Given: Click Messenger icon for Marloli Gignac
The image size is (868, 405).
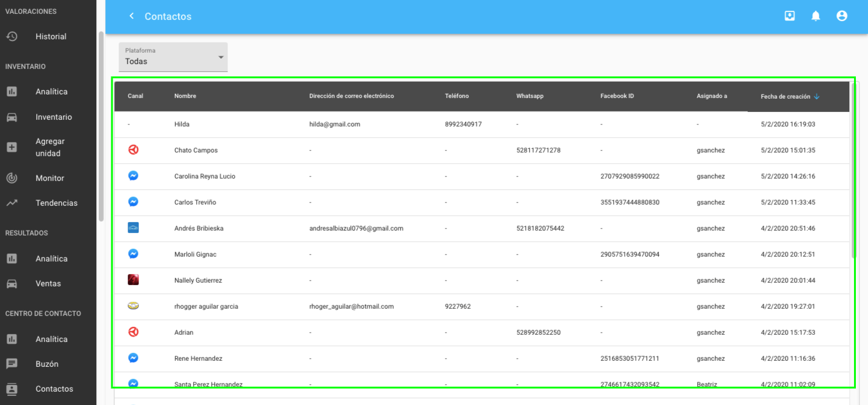Looking at the screenshot, I should pos(133,254).
